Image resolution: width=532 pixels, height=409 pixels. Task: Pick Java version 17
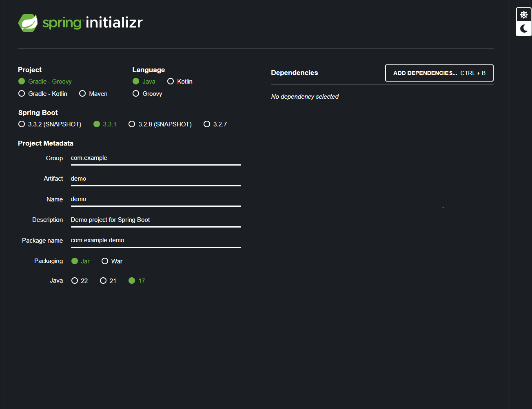click(x=137, y=281)
